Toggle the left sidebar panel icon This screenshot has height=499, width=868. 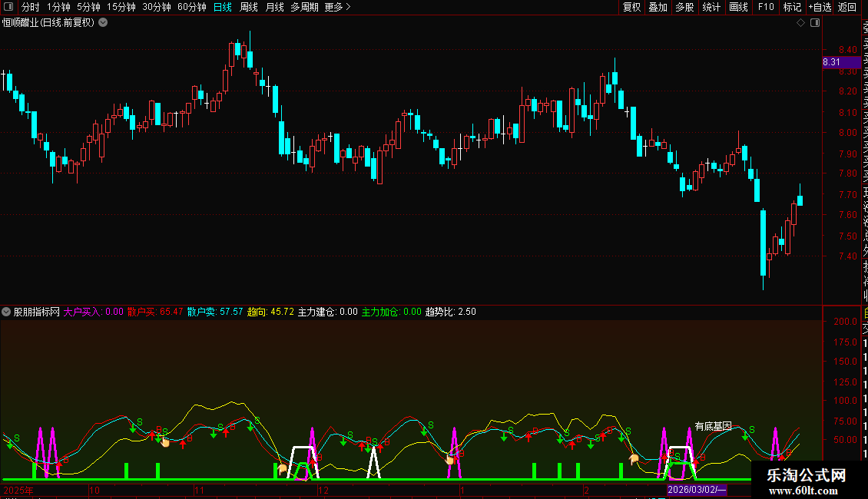pyautogui.click(x=8, y=7)
